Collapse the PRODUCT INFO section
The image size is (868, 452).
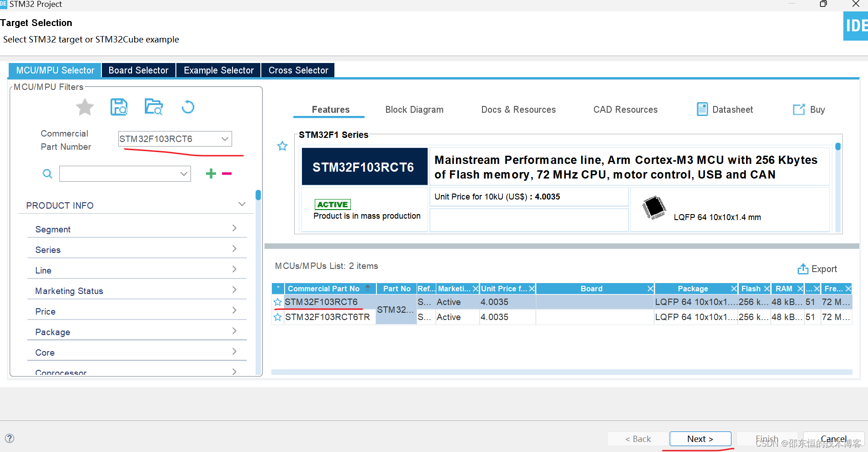tap(242, 204)
